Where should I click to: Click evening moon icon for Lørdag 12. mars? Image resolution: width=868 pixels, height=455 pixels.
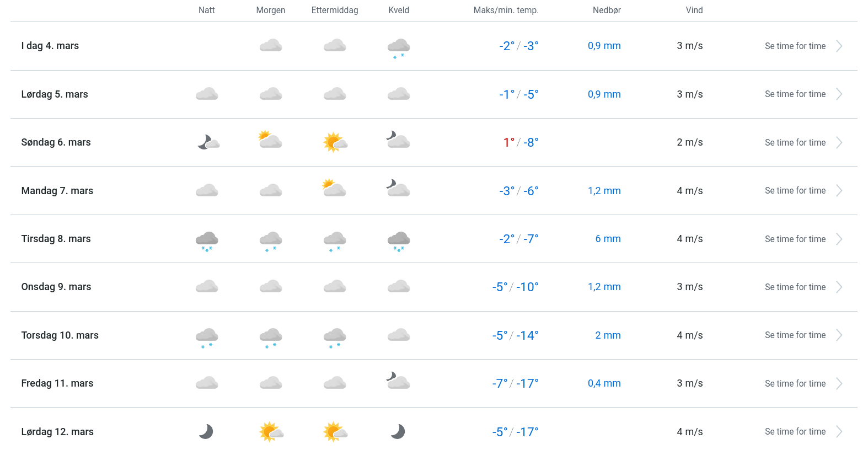(x=398, y=431)
